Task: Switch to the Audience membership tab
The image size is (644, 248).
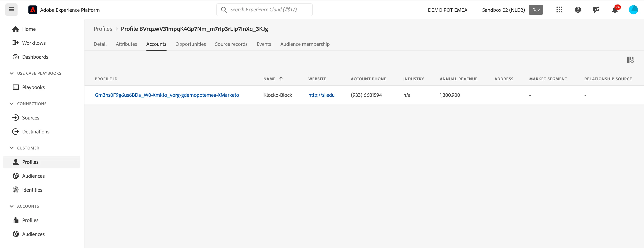Action: [305, 44]
